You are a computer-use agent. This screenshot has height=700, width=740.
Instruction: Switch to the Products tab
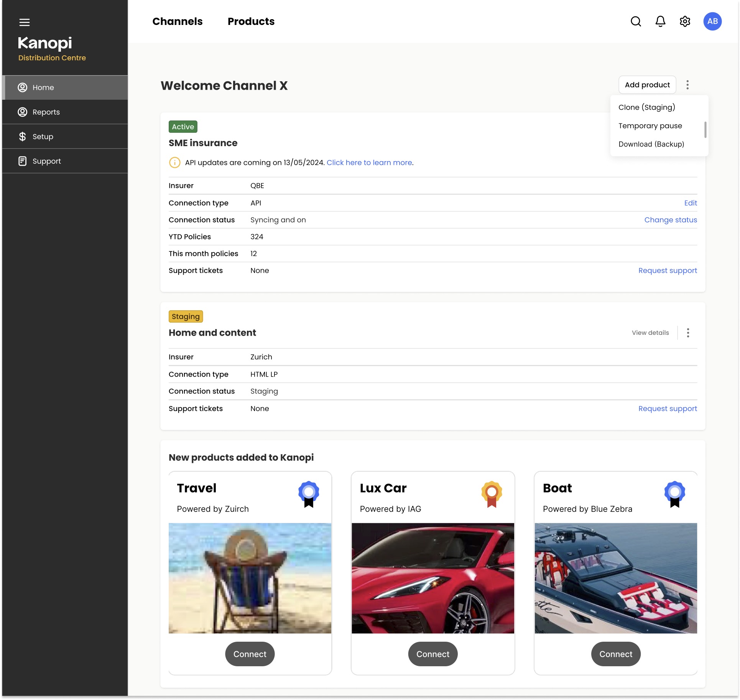tap(251, 21)
